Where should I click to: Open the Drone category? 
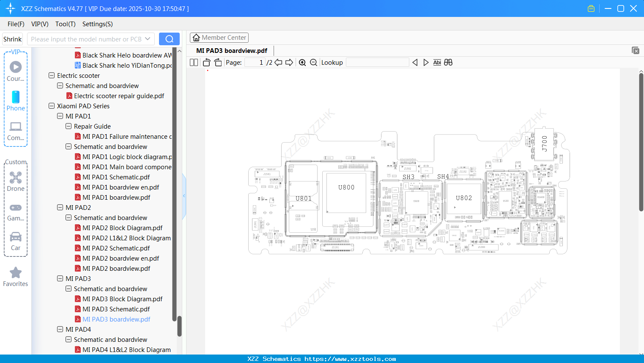[16, 181]
